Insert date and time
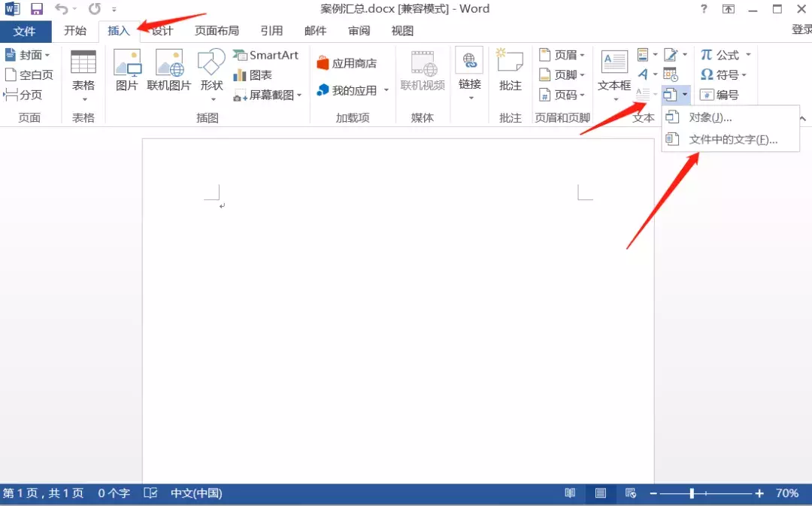 671,74
